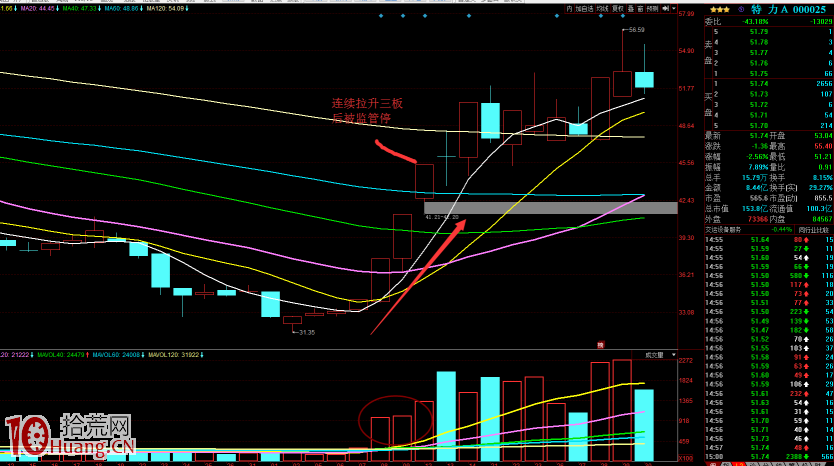Click the 内 toolbar button
Viewport: 834px width, 466px height.
(569, 9)
